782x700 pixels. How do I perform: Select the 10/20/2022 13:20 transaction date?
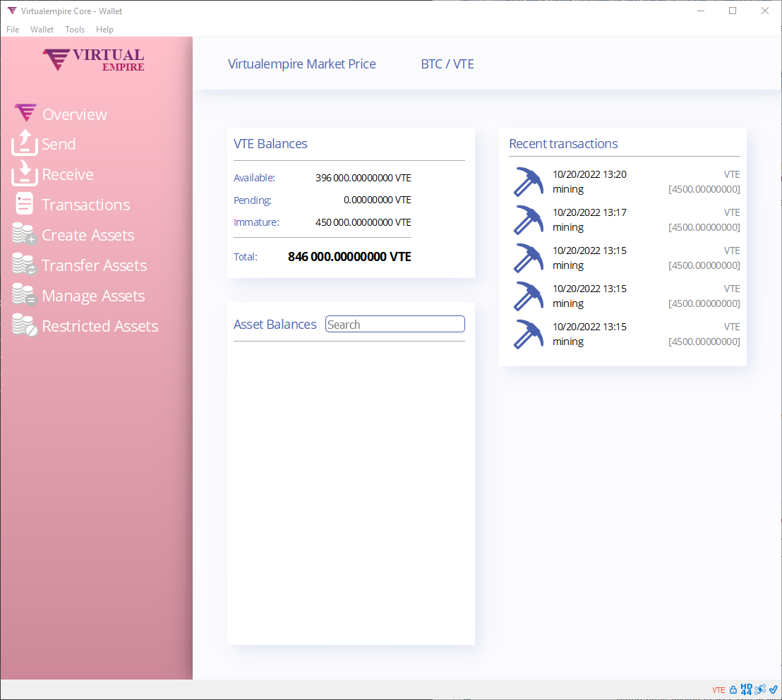coord(589,174)
